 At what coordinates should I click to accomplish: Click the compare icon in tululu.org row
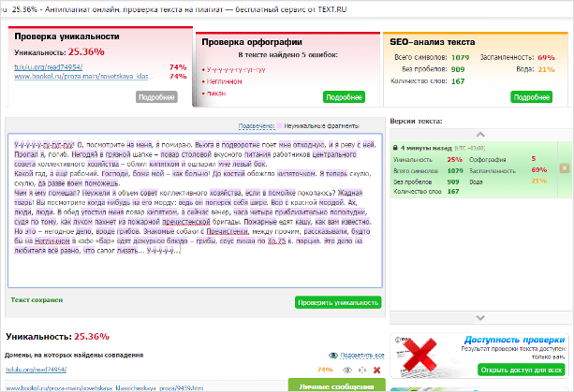[361, 370]
